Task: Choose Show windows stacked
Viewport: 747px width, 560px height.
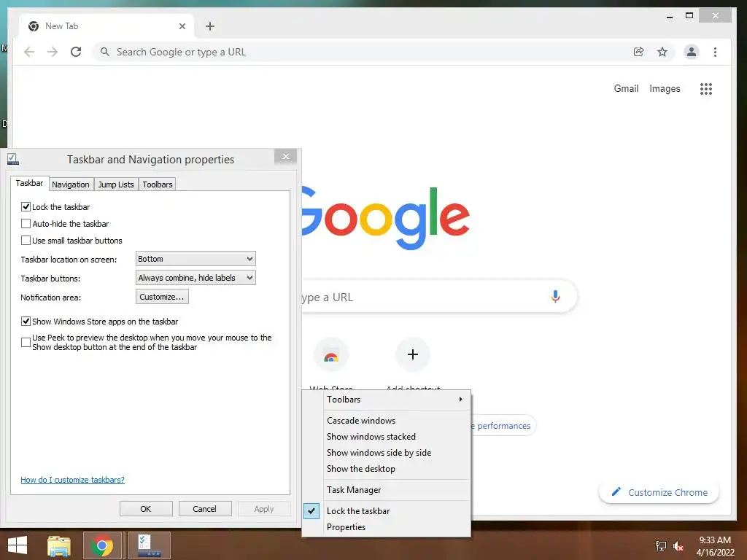Action: (x=387, y=437)
